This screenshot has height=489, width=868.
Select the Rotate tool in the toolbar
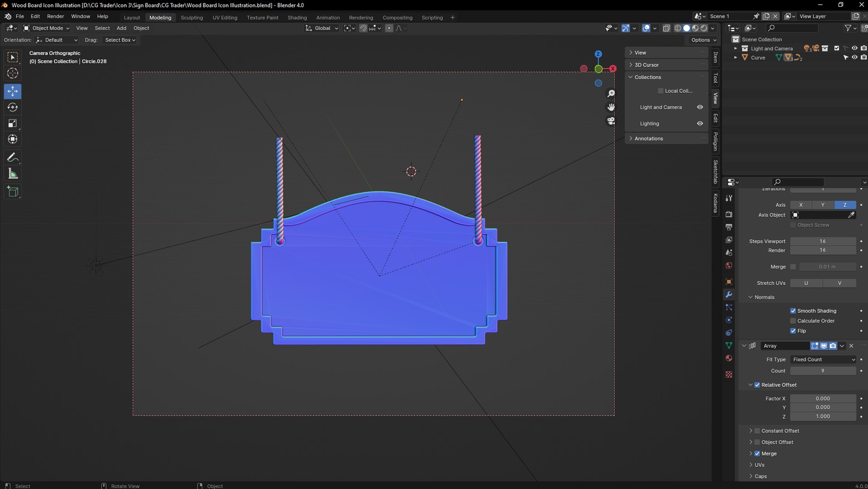13,107
